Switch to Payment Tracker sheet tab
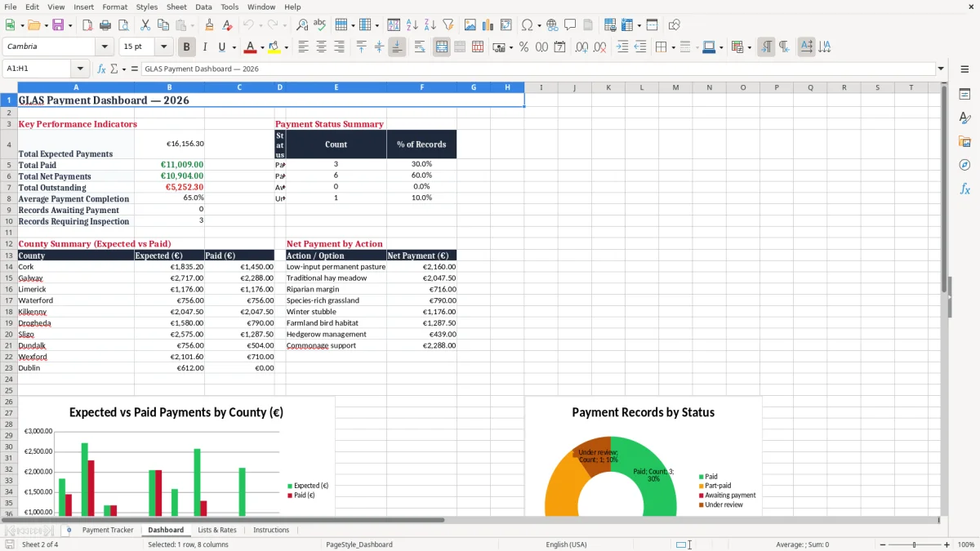 point(108,530)
